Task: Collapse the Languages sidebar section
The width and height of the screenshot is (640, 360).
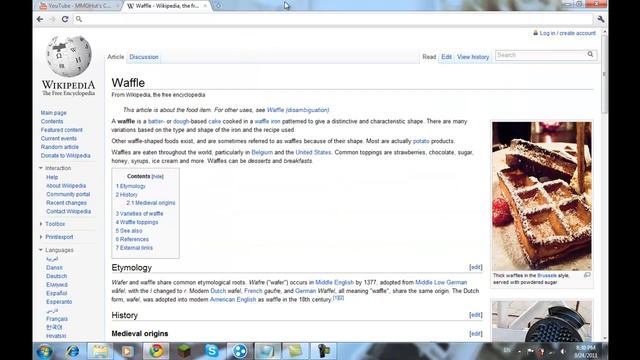Action: (x=41, y=250)
